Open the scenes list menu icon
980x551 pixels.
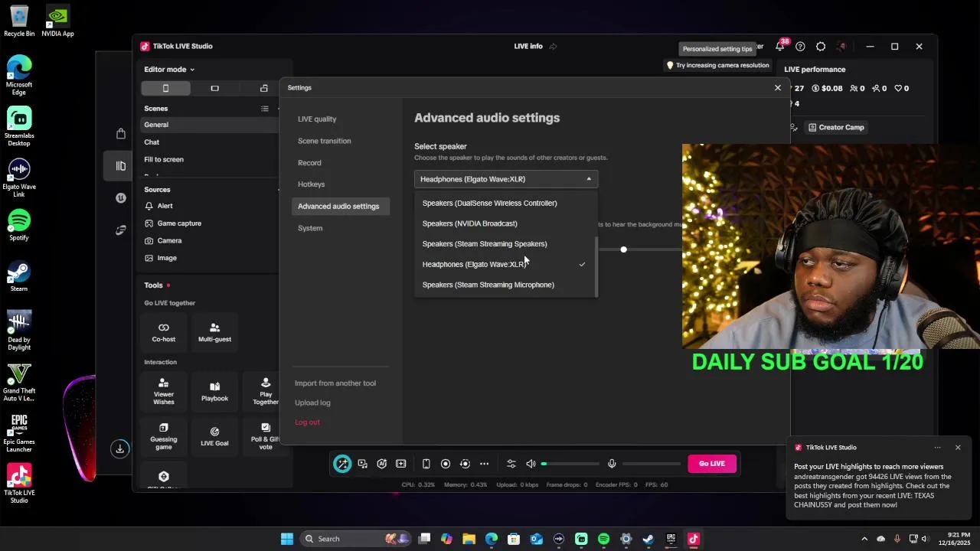(265, 109)
